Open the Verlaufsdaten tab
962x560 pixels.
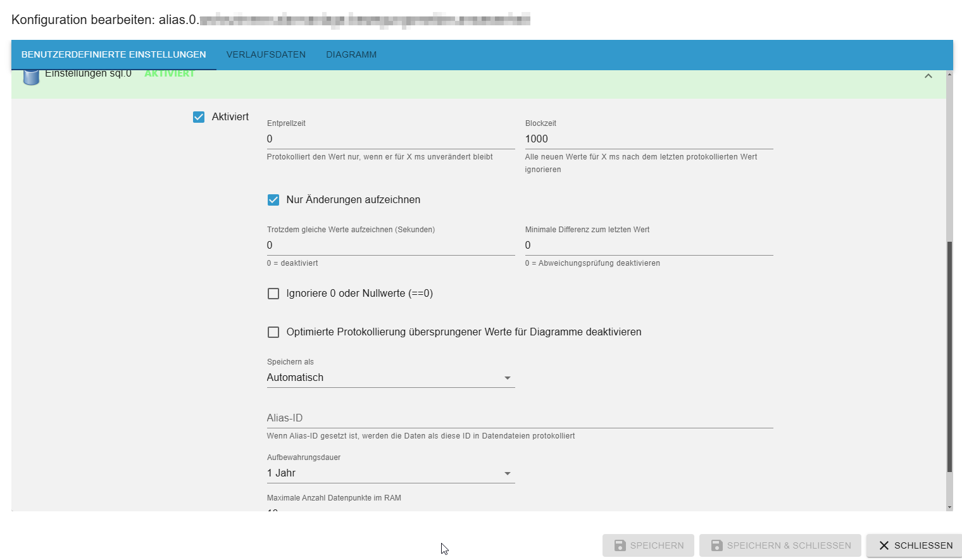pyautogui.click(x=266, y=54)
